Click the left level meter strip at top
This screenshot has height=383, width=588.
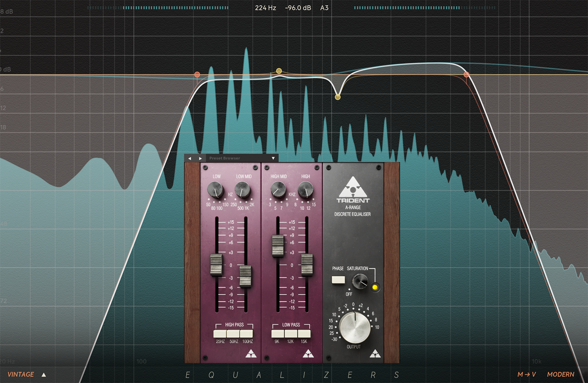pyautogui.click(x=158, y=7)
